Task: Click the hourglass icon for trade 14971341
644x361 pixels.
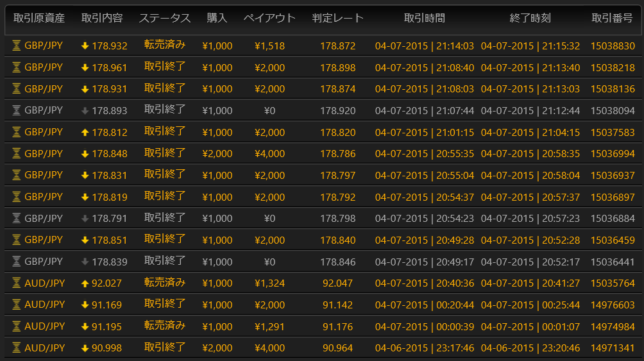Action: click(17, 348)
